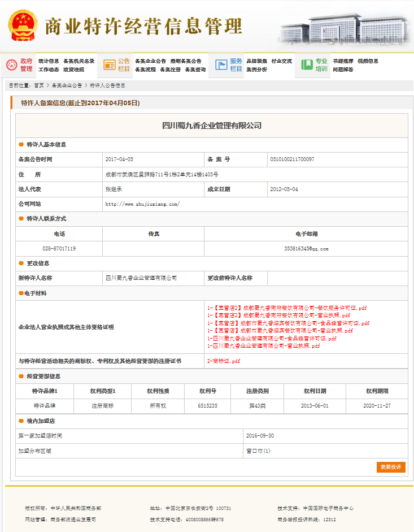
Task: Open the 视频信息 menu item
Action: click(x=368, y=61)
